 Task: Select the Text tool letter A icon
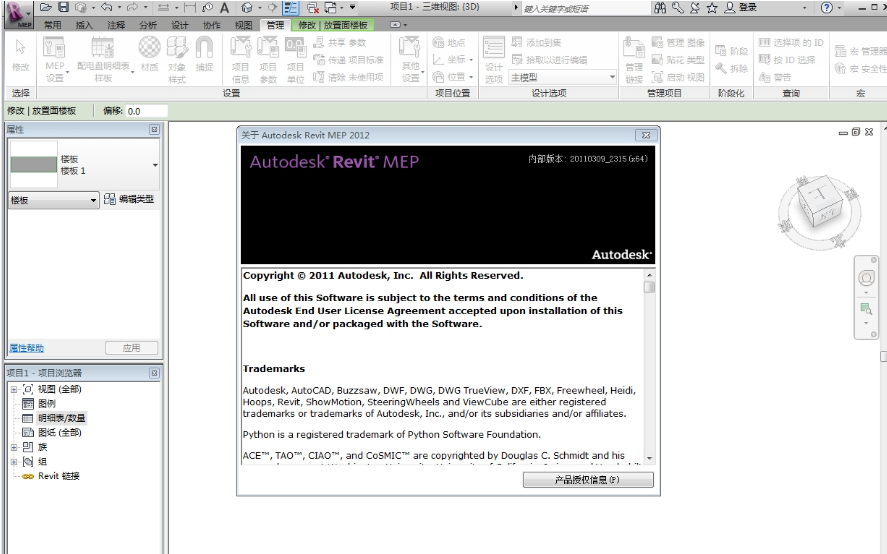point(225,7)
